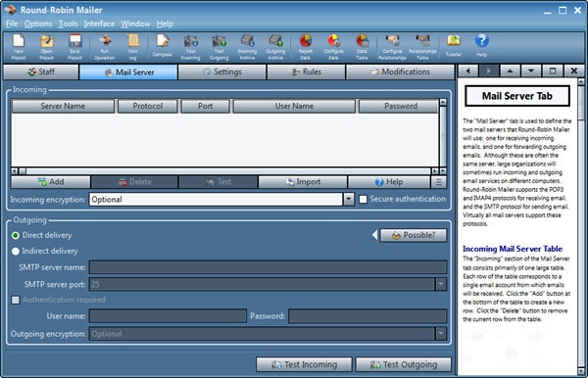Screen dimensions: 588x378
Task: Expand the Outgoing encryption dropdown
Action: [x=441, y=333]
